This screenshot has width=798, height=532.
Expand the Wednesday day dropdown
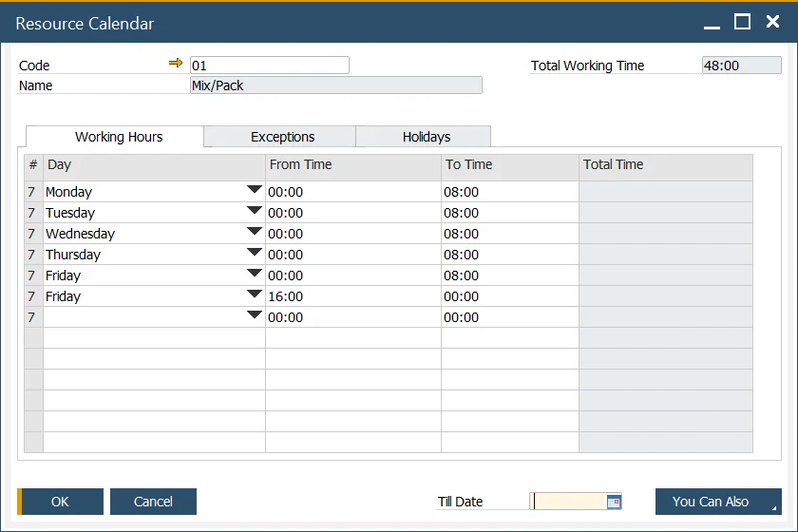pos(254,231)
